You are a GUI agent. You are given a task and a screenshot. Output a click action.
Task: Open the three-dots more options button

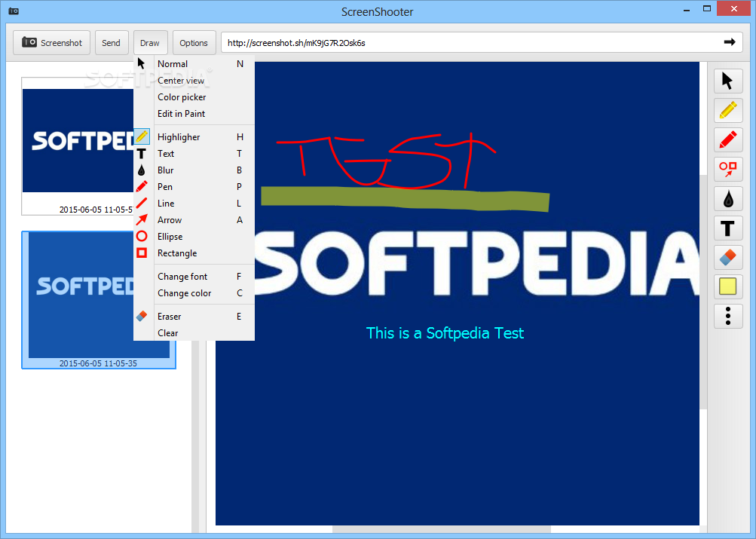(728, 316)
